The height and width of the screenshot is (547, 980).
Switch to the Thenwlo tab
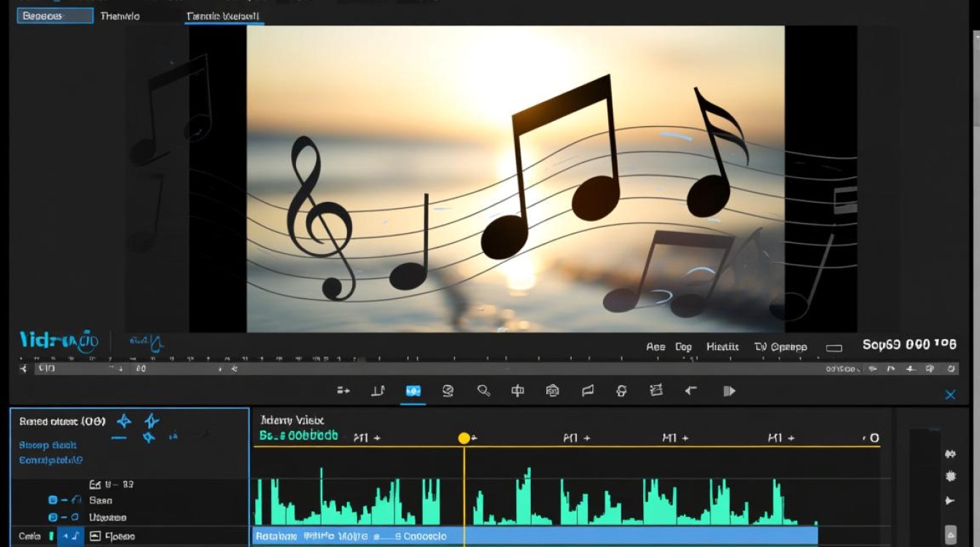pos(120,16)
